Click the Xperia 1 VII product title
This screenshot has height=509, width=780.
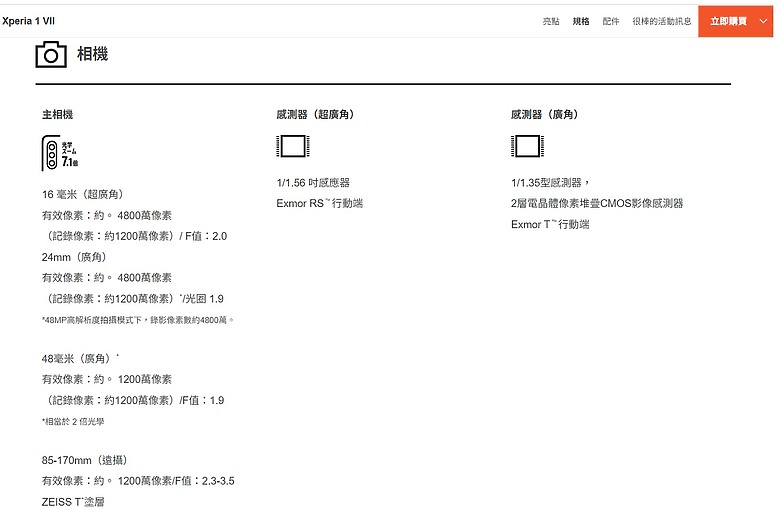(x=28, y=21)
